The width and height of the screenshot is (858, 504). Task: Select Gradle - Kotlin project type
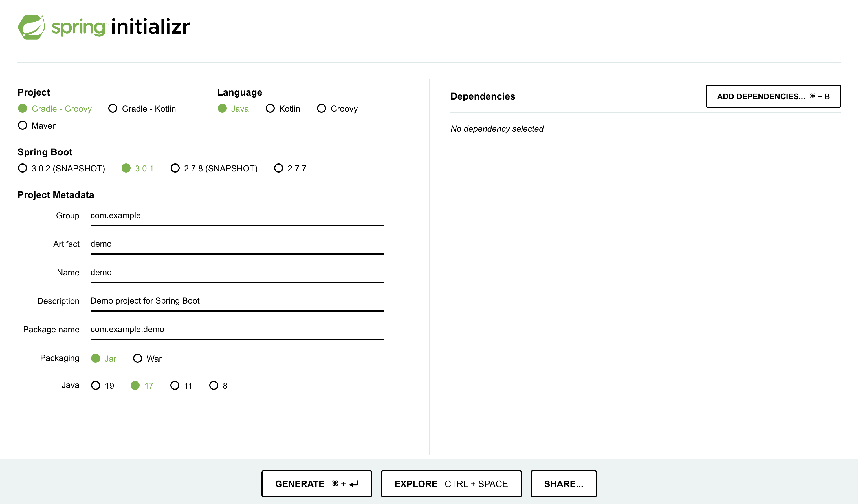coord(113,109)
